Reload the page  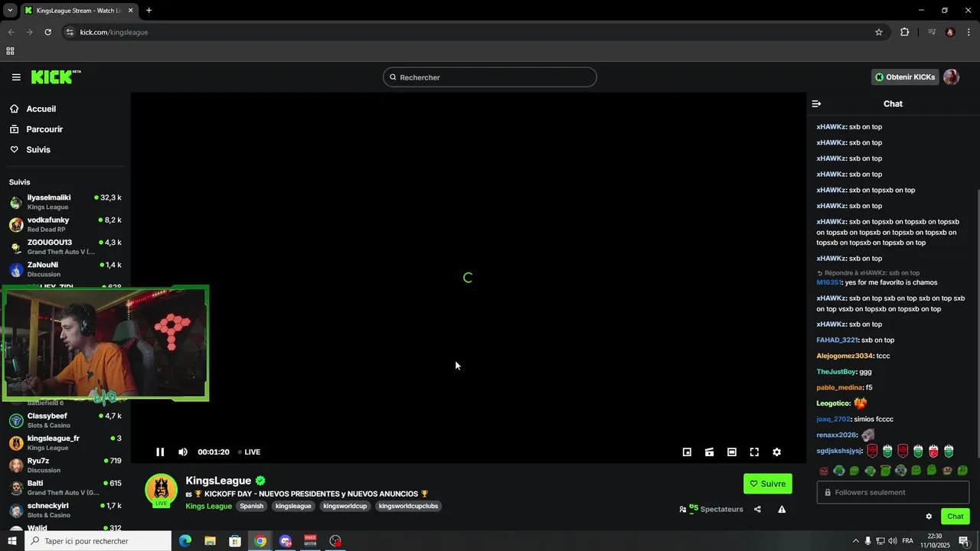47,32
